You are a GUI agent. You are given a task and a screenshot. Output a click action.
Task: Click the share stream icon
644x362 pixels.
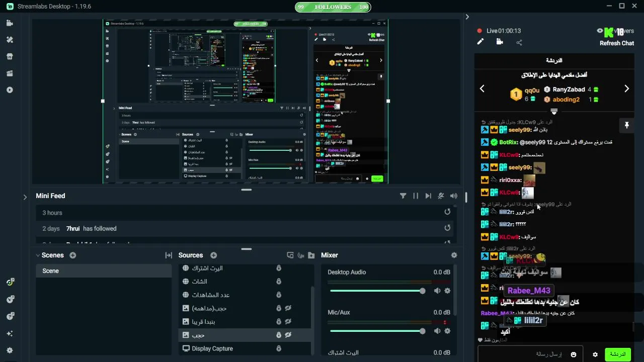(519, 43)
